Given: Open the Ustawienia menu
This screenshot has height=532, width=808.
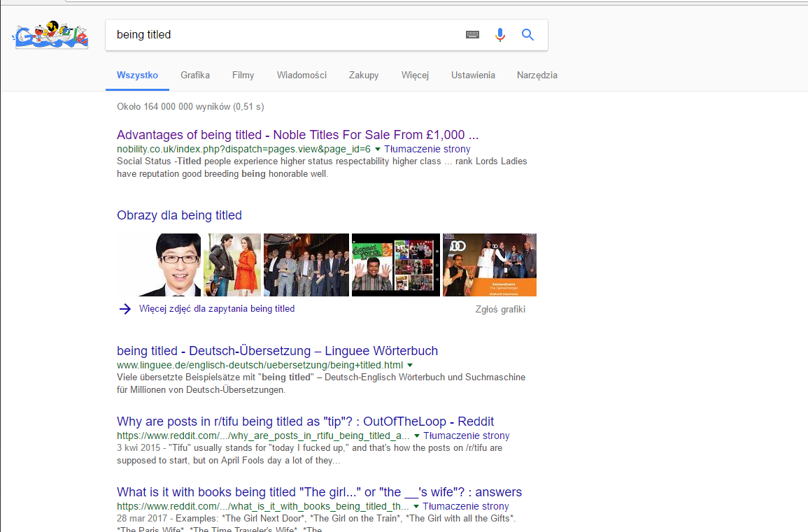Looking at the screenshot, I should click(473, 76).
